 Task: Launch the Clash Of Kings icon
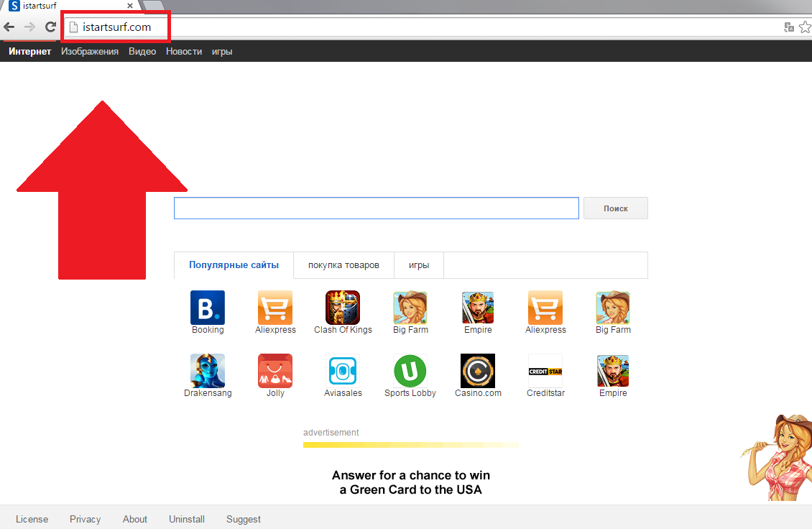343,308
